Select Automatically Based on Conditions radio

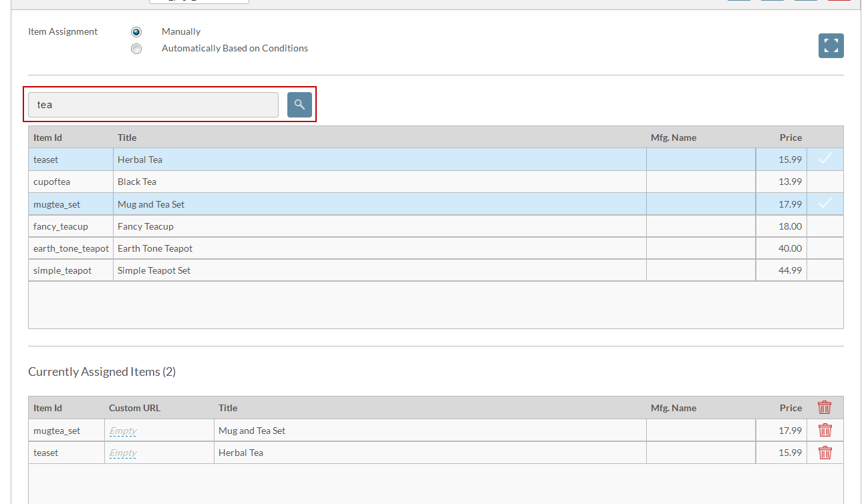136,49
